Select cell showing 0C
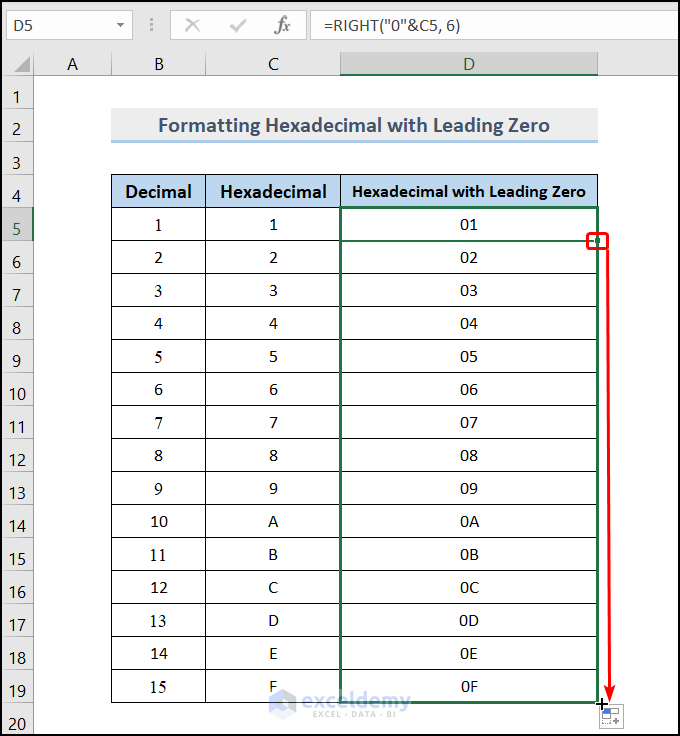The height and width of the screenshot is (736, 680). (469, 588)
